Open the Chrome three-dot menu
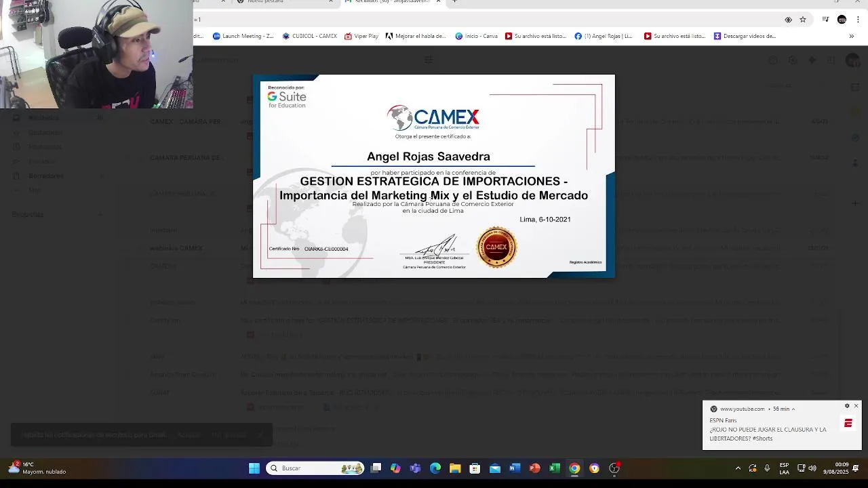This screenshot has width=868, height=488. point(858,20)
